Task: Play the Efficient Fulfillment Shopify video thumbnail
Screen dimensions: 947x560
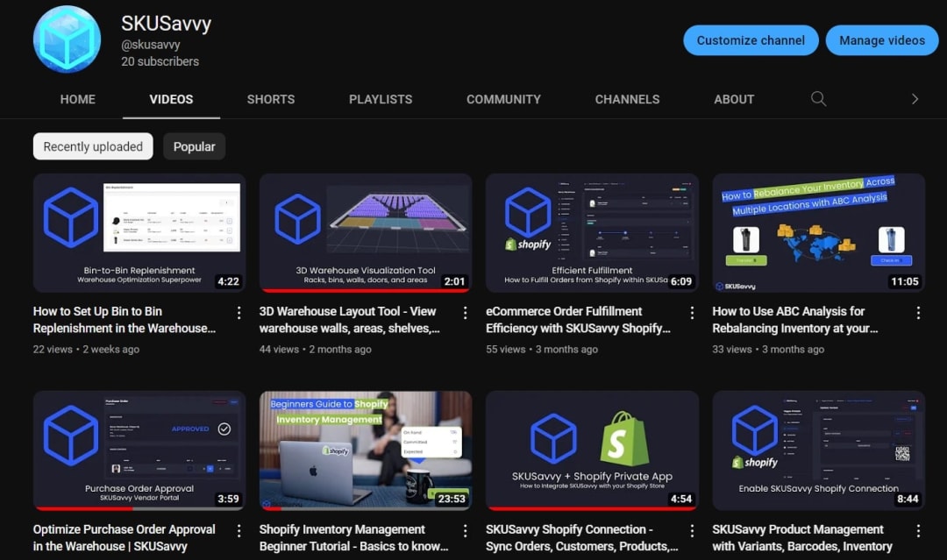Action: click(x=592, y=233)
